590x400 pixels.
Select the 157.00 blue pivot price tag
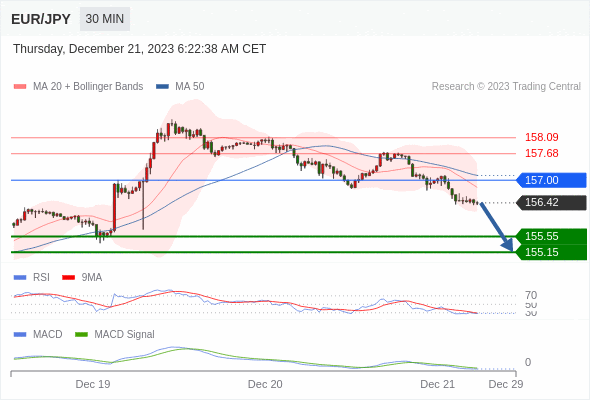coord(551,180)
